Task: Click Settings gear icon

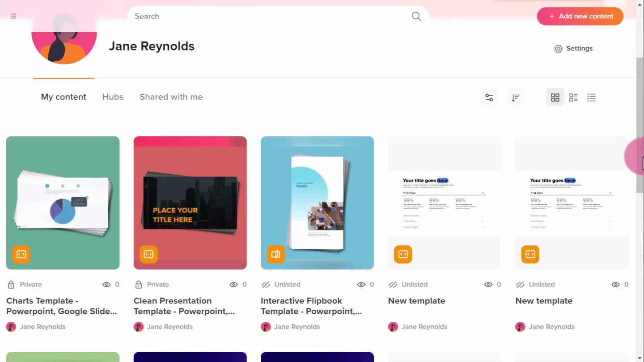Action: (558, 49)
